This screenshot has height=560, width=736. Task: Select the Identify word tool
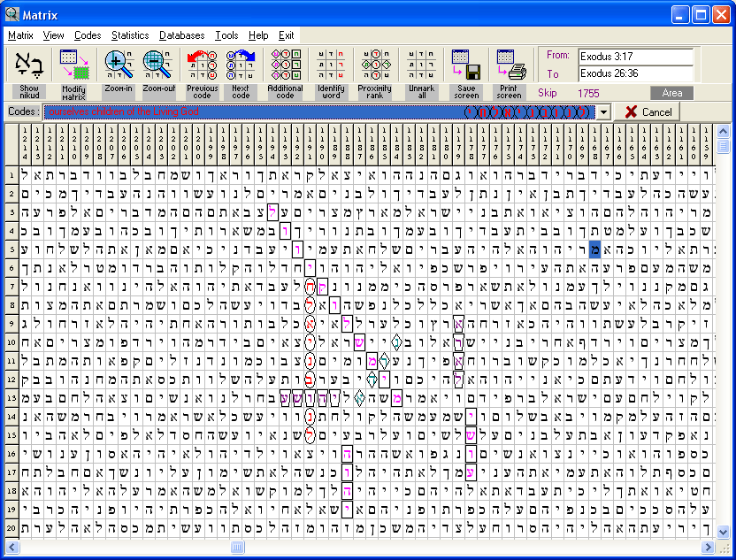click(x=331, y=65)
